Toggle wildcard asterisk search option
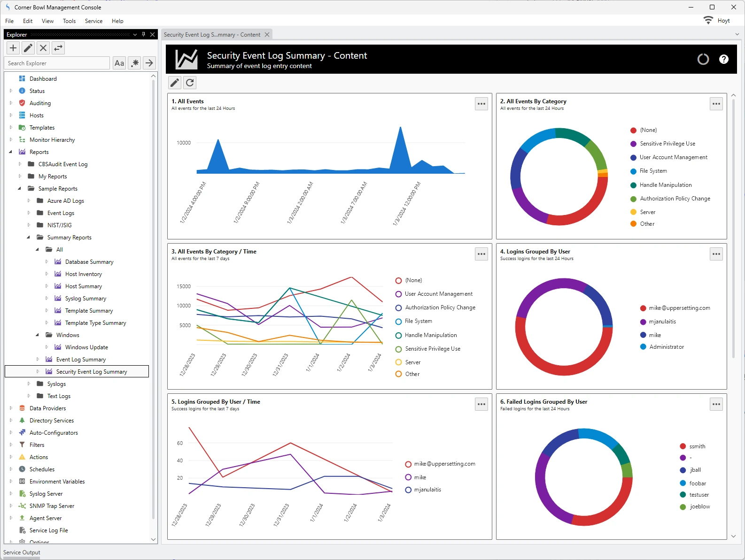 click(135, 63)
